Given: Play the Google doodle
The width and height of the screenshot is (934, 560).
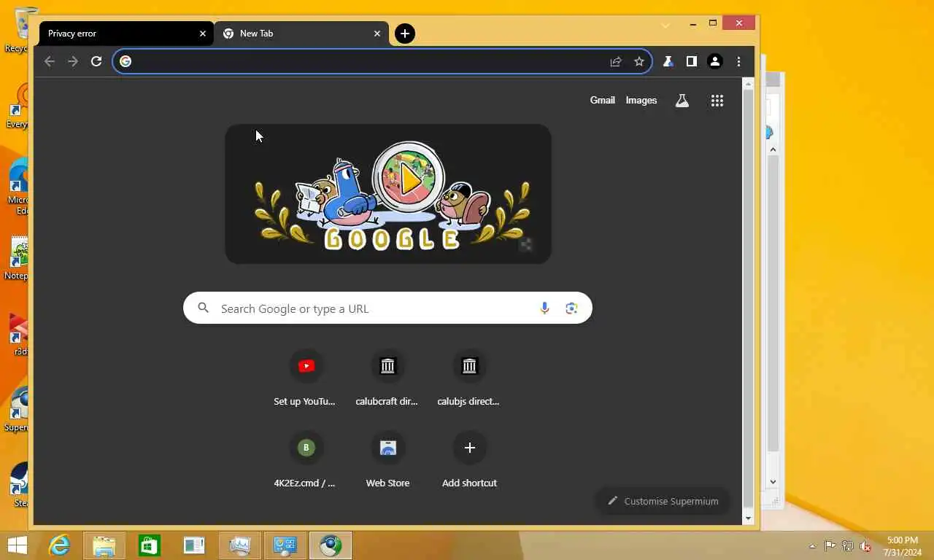Looking at the screenshot, I should coord(410,178).
